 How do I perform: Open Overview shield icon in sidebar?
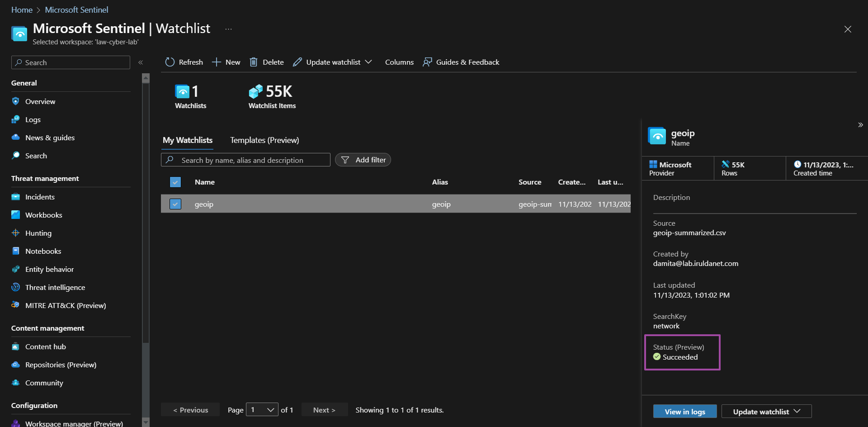(x=16, y=101)
